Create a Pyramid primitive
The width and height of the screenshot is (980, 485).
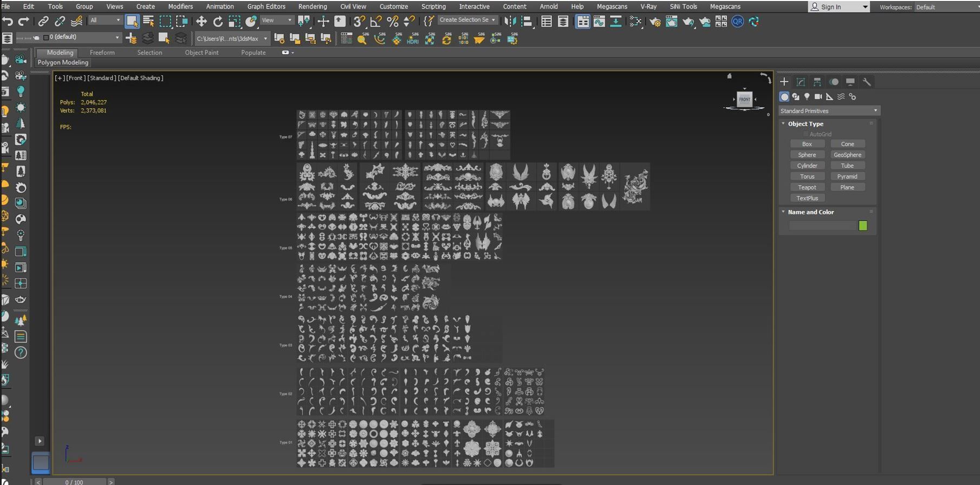click(x=847, y=176)
